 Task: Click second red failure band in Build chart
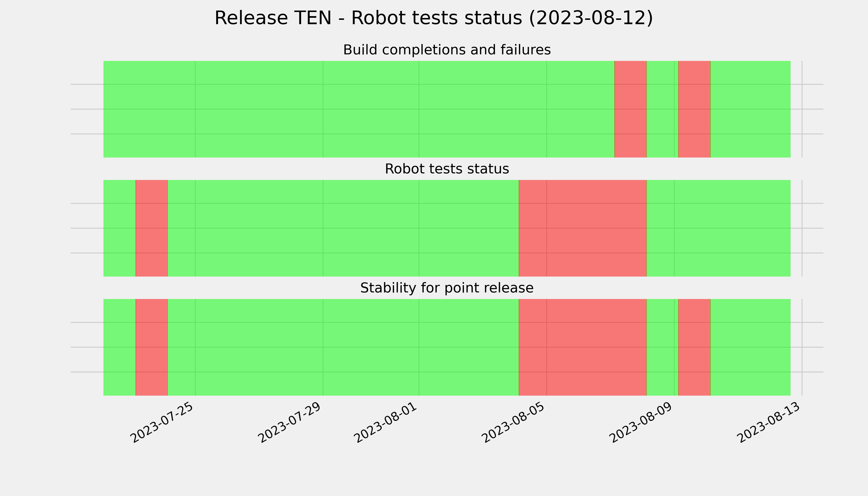click(x=694, y=109)
